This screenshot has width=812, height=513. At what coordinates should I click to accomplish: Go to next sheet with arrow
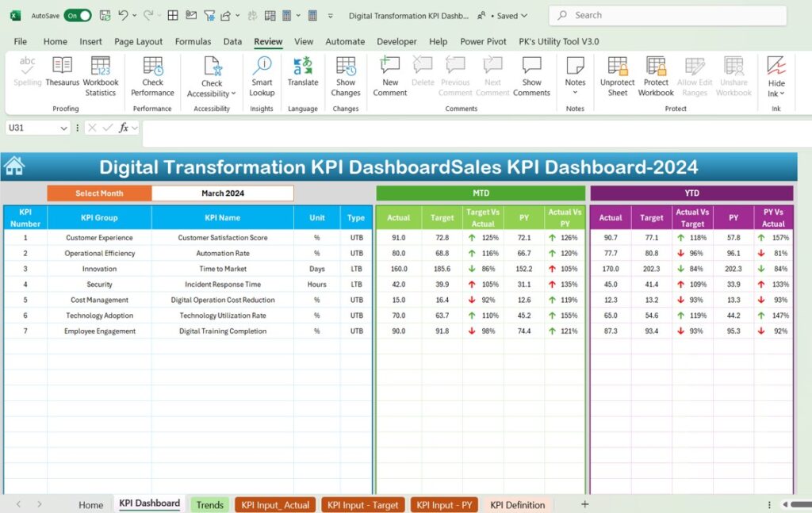tap(40, 504)
